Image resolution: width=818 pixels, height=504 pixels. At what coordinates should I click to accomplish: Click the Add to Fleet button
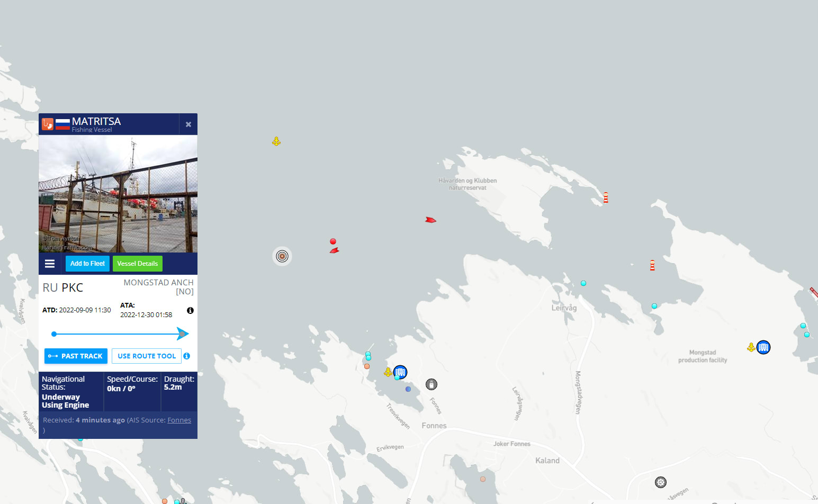(87, 264)
